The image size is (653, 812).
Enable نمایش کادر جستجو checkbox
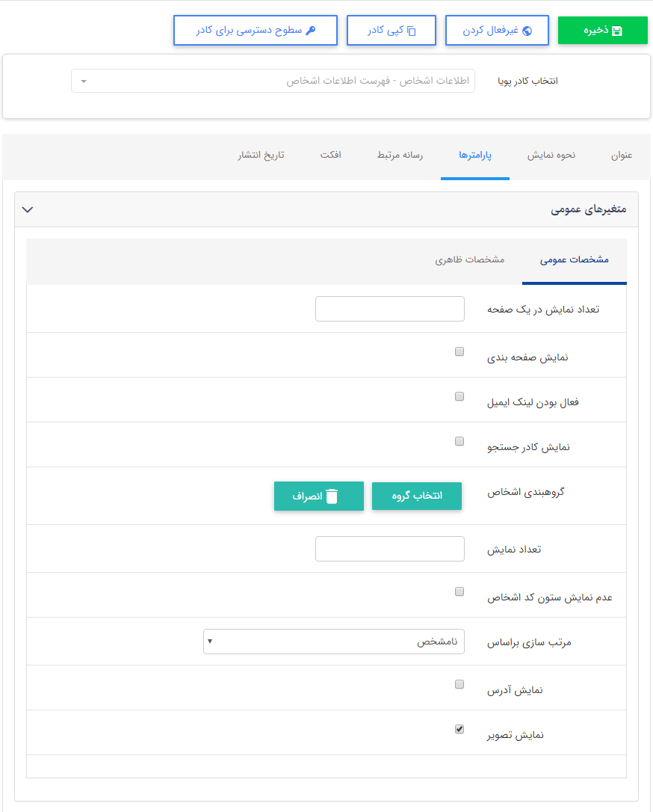pyautogui.click(x=459, y=441)
